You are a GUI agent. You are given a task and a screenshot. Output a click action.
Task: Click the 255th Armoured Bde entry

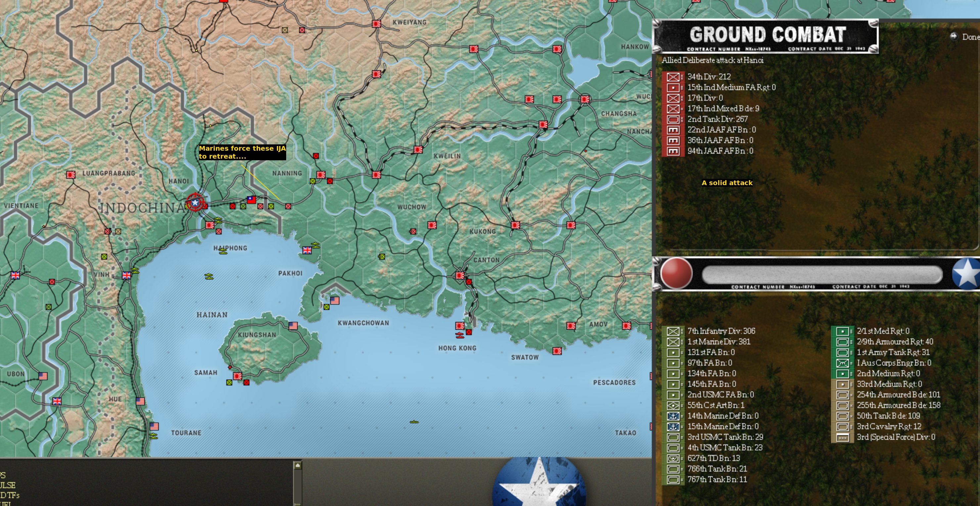click(x=898, y=405)
